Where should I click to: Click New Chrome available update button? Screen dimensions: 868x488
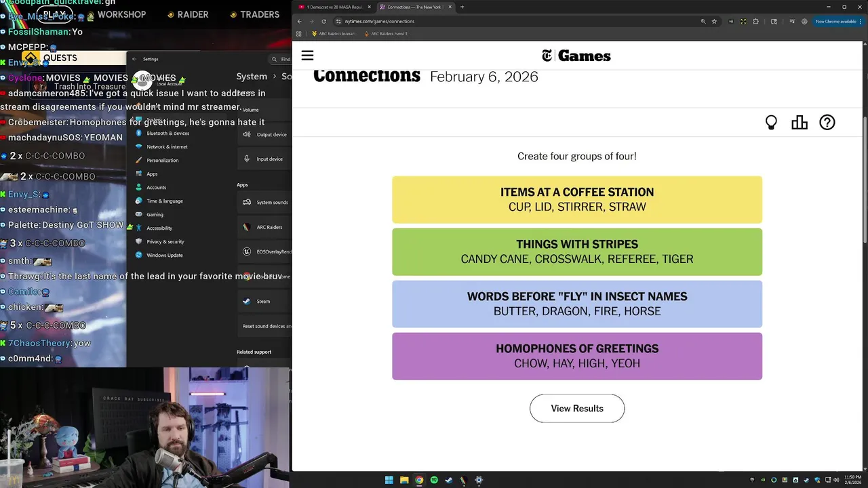click(x=838, y=21)
